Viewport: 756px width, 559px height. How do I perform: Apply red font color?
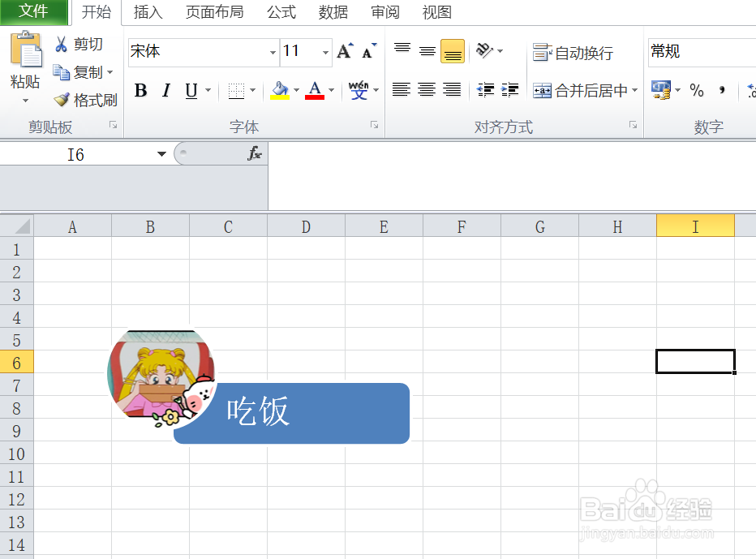tap(315, 90)
